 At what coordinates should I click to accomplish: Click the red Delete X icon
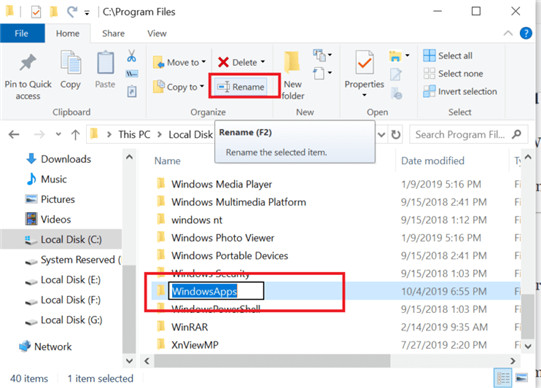tap(223, 62)
